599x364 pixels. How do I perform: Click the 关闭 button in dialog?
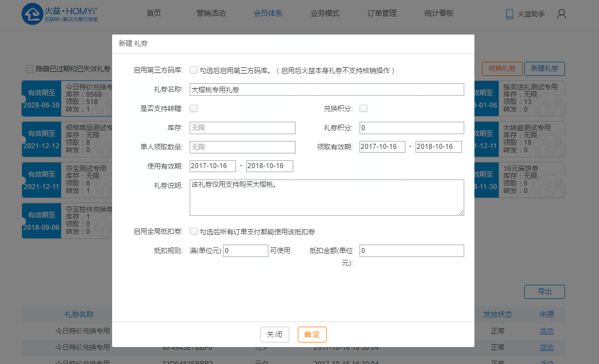pos(275,335)
